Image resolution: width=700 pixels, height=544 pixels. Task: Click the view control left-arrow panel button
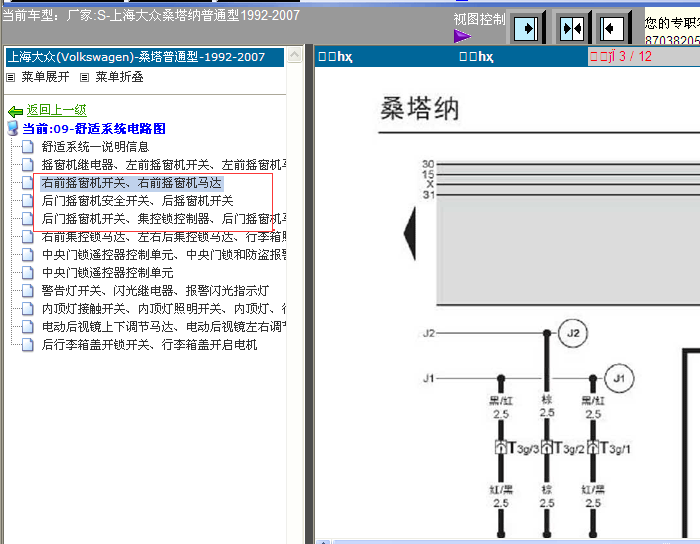(612, 29)
